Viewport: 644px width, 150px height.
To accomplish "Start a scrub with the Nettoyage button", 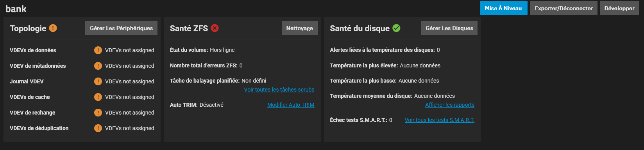I will 299,28.
